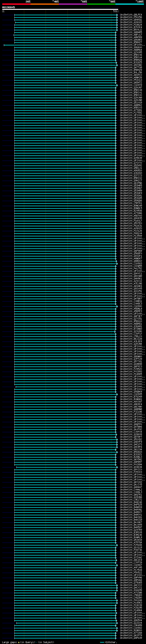This screenshot has height=644, width=146.
Task: Open hit UniRef100_Q7SYT0
Action: click(x=131, y=163)
